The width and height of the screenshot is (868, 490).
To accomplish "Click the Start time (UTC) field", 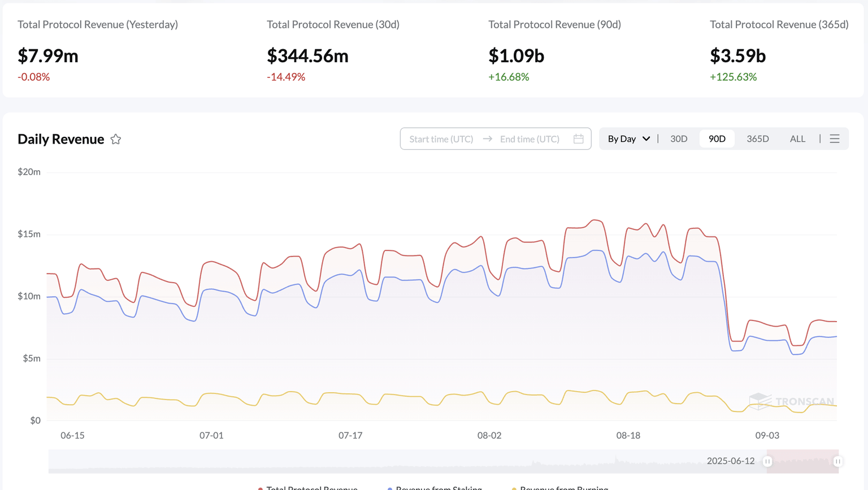I will (x=441, y=139).
